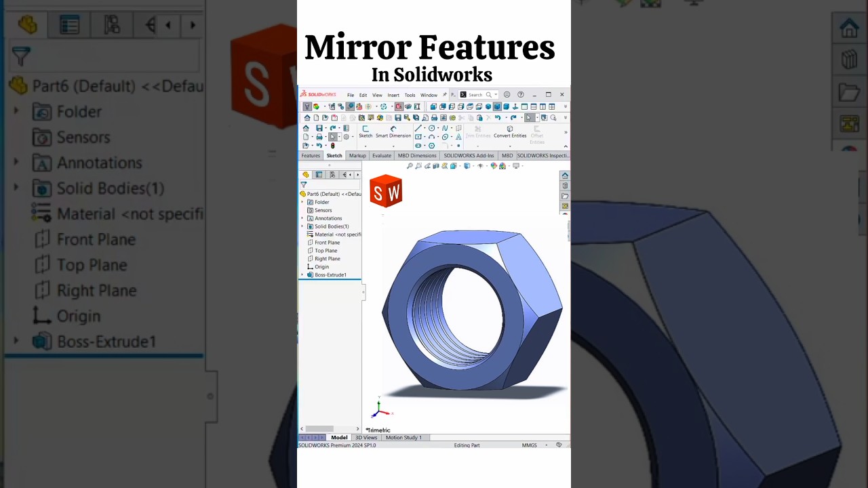
Task: Select the Front Plane in the tree
Action: (327, 242)
